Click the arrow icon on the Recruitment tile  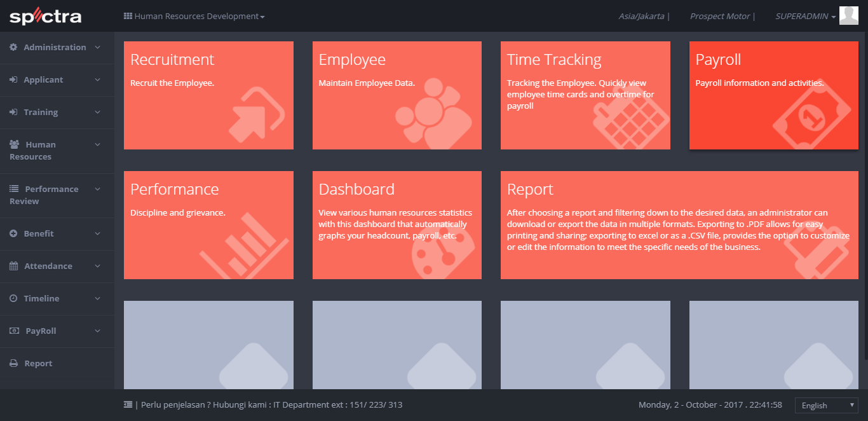(x=256, y=114)
